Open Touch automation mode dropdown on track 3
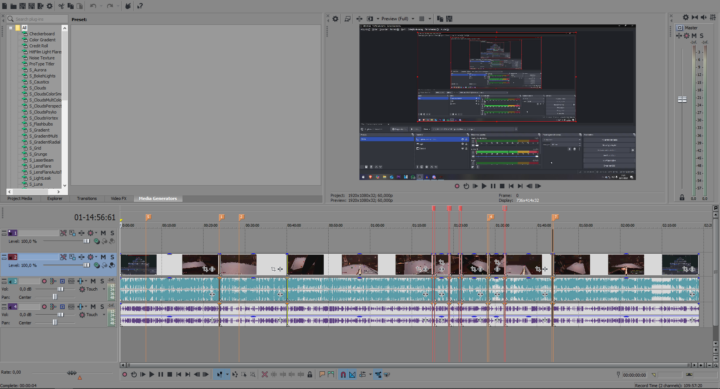Viewport: 720px width, 389px height. pos(104,289)
